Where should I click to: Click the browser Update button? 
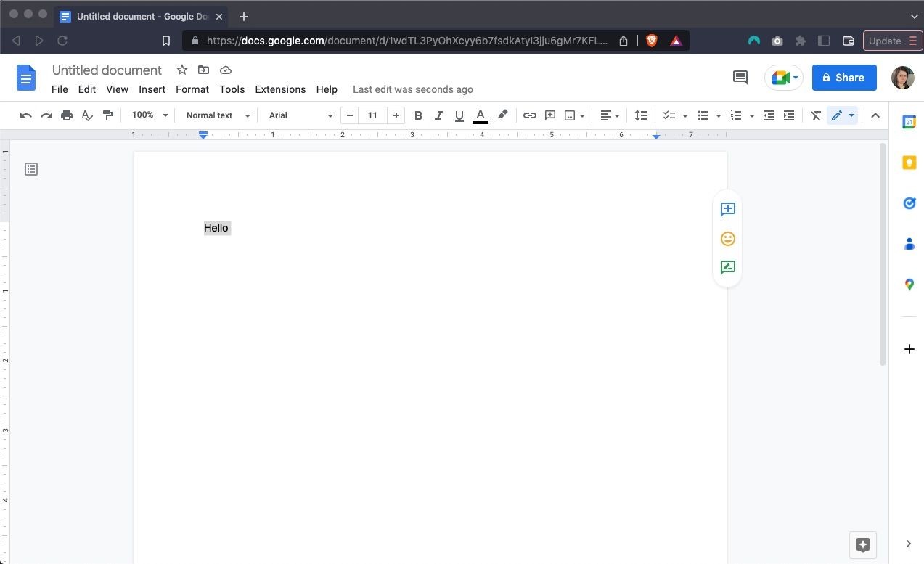892,41
